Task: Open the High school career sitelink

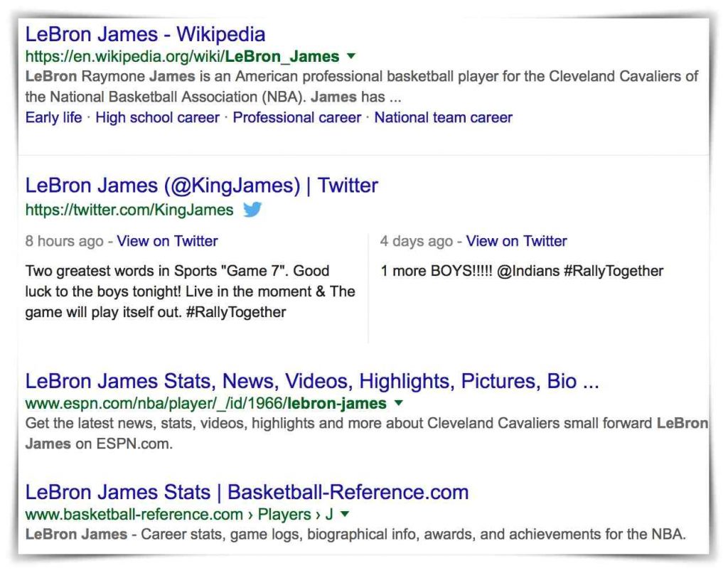Action: point(157,117)
